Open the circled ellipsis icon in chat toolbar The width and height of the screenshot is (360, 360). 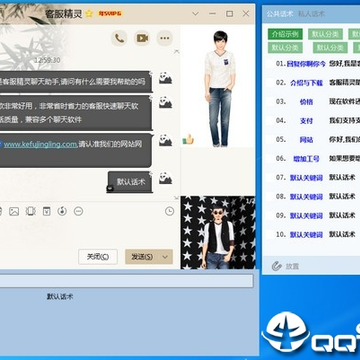point(78,211)
